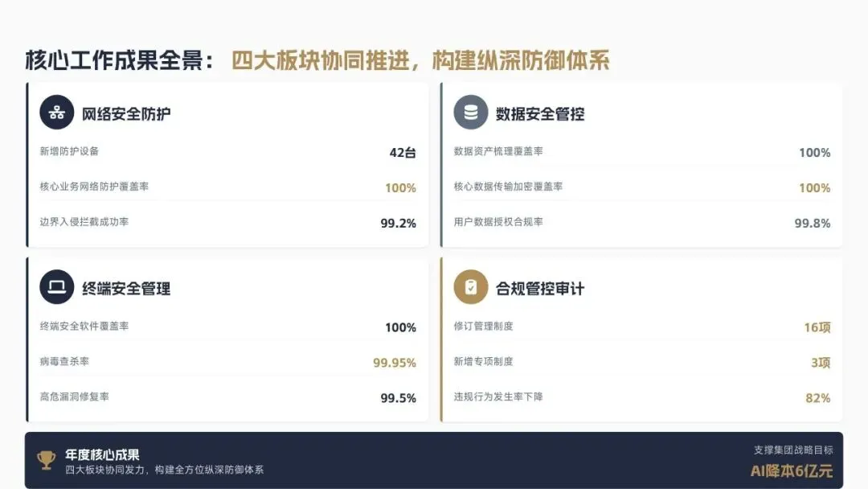Click the clipboard check icon beside 合规管控审计
The width and height of the screenshot is (868, 489).
470,287
